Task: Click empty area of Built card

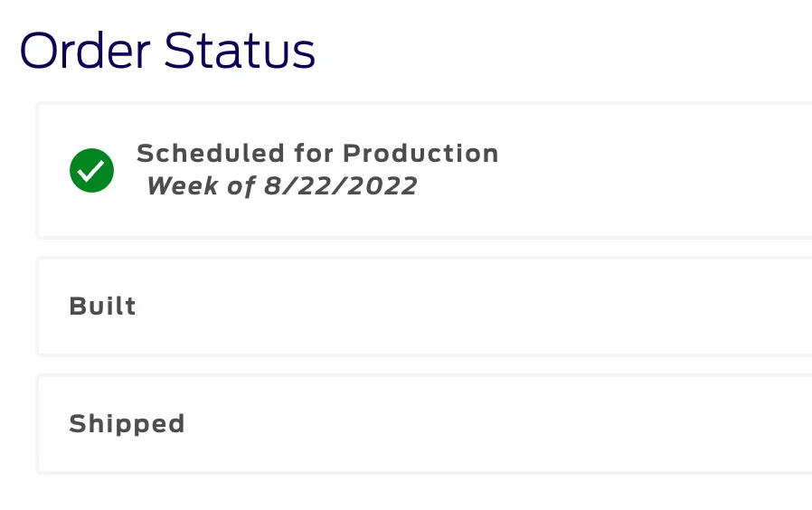Action: coord(466,307)
